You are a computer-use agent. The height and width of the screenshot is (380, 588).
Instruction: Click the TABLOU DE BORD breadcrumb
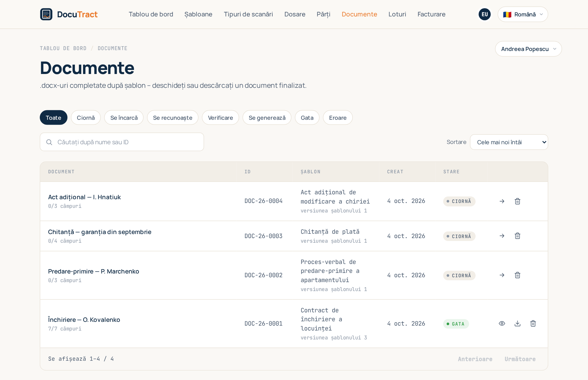click(x=63, y=48)
